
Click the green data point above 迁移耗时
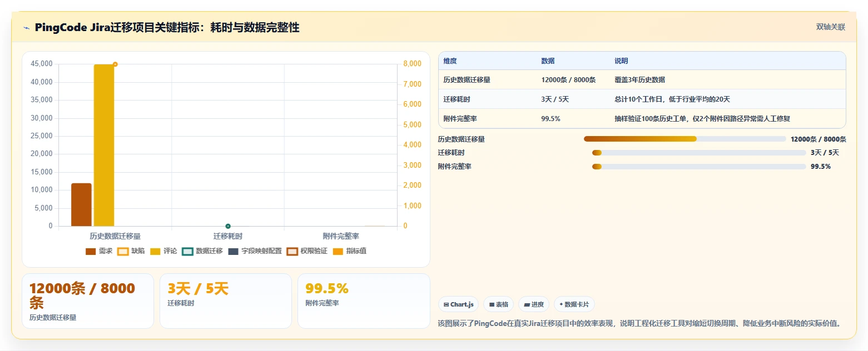(x=228, y=226)
